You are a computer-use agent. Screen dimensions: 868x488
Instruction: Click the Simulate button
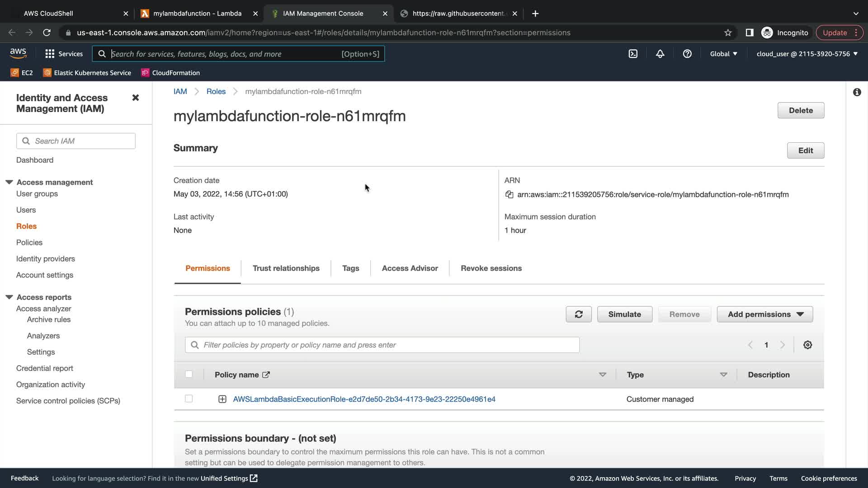[x=624, y=314]
